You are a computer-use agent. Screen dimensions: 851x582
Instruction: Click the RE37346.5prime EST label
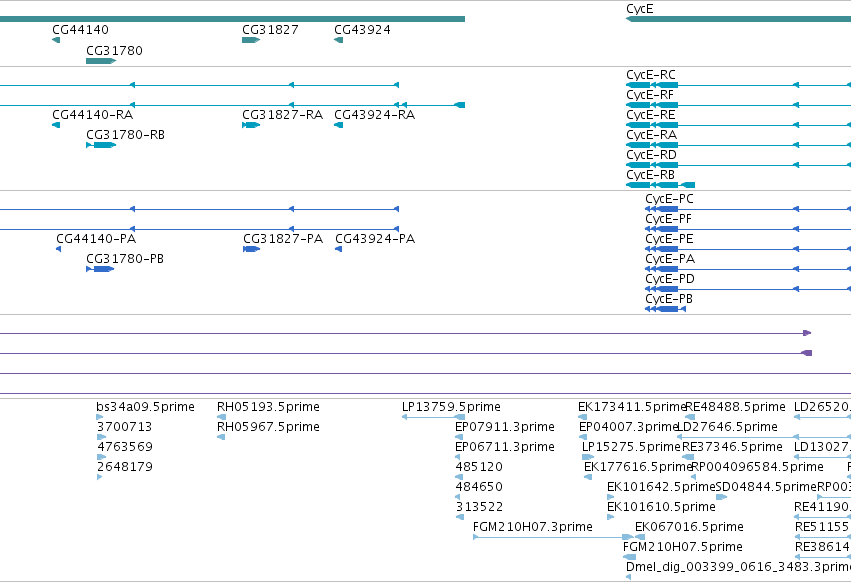(732, 447)
